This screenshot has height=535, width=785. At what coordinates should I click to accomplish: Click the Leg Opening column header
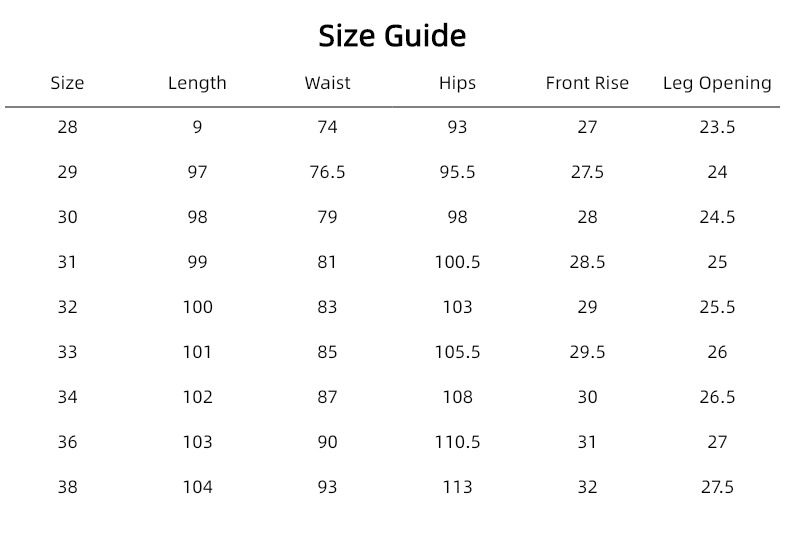point(717,83)
